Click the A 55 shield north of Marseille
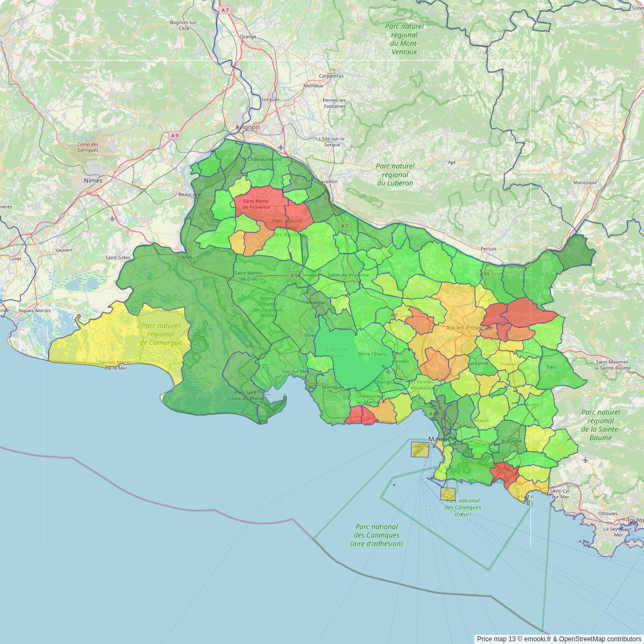 point(434,414)
